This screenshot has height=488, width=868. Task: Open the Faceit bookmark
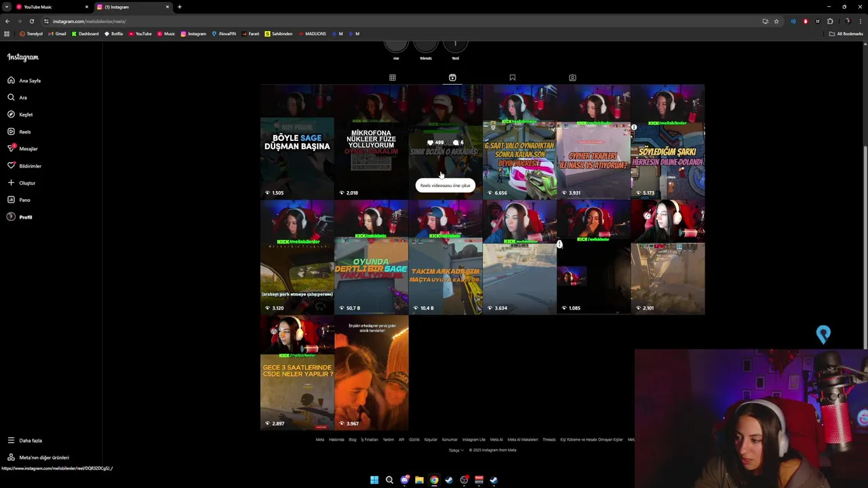[250, 34]
